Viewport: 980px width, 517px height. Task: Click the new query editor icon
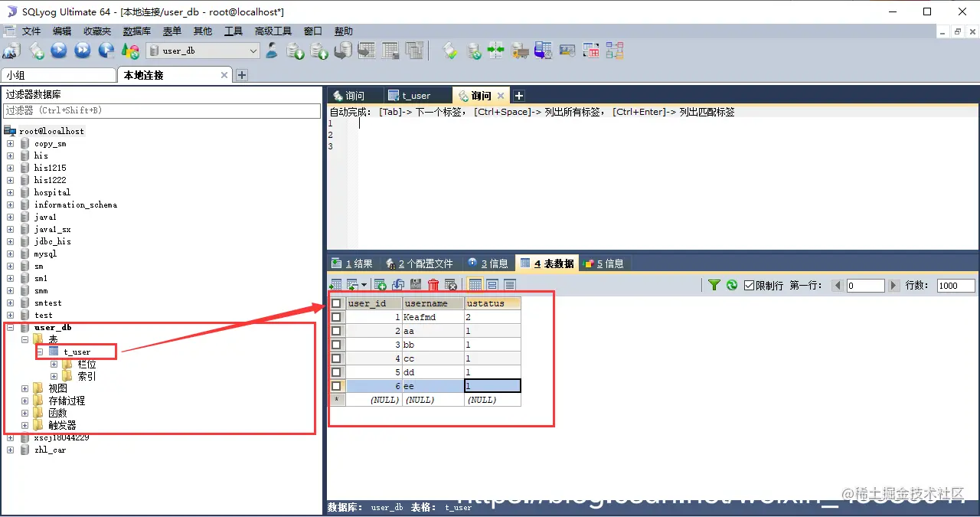pyautogui.click(x=36, y=51)
